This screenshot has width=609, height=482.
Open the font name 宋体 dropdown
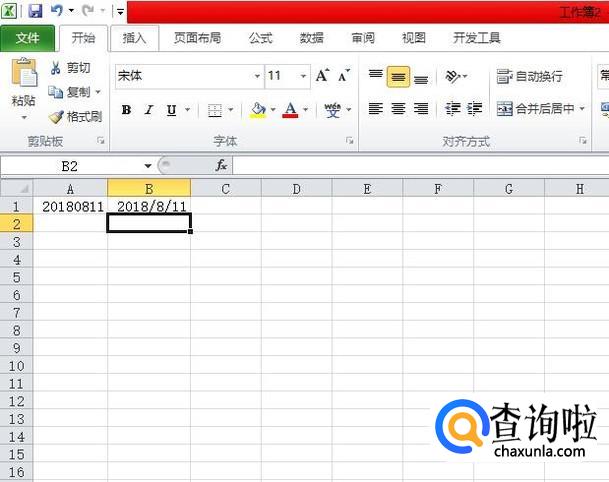tap(256, 76)
